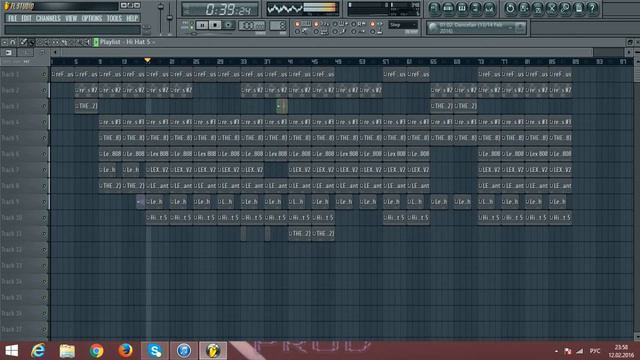640x360 pixels.
Task: Click the orange playhead marker on the timeline
Action: 147,60
